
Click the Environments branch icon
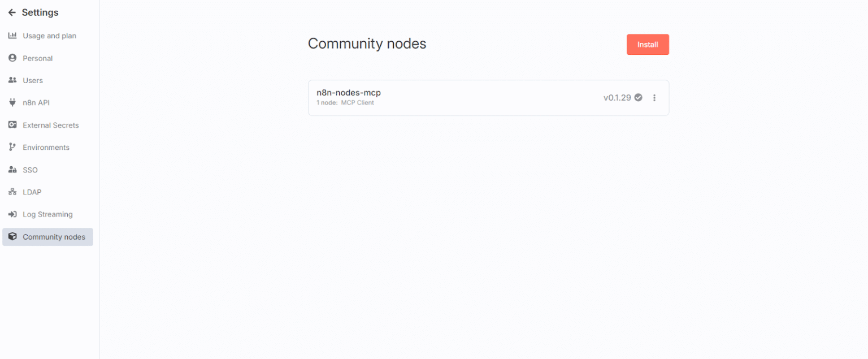(x=12, y=148)
